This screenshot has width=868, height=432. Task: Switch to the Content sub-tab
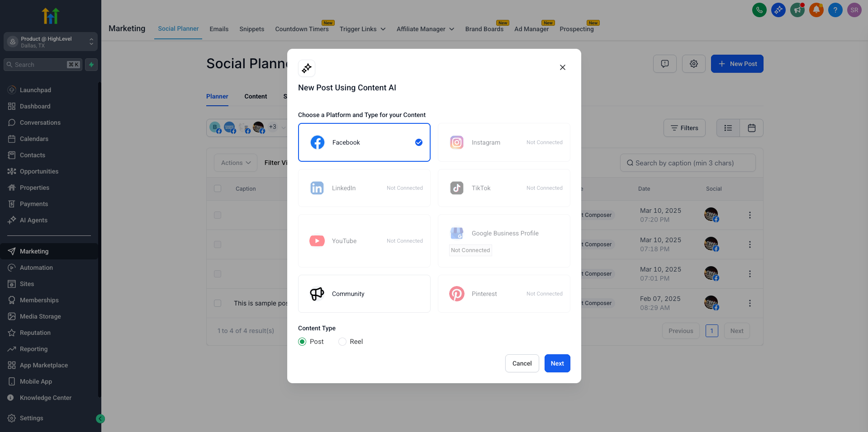pyautogui.click(x=256, y=96)
